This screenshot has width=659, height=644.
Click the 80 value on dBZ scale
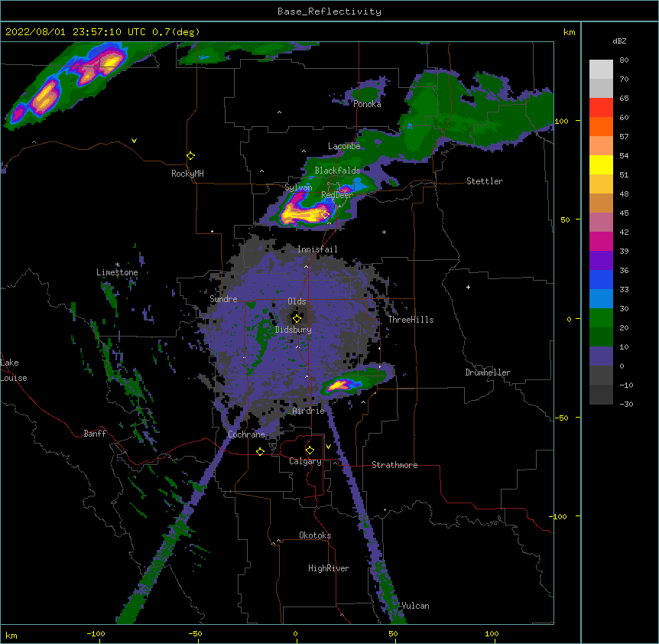(x=624, y=60)
